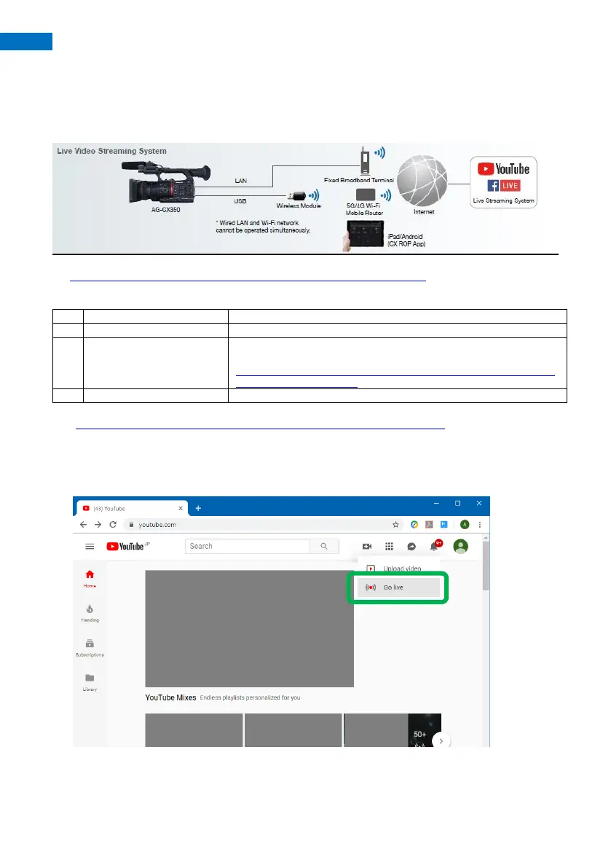The image size is (611, 868).
Task: Click the YouTube logo in the page header
Action: click(125, 547)
